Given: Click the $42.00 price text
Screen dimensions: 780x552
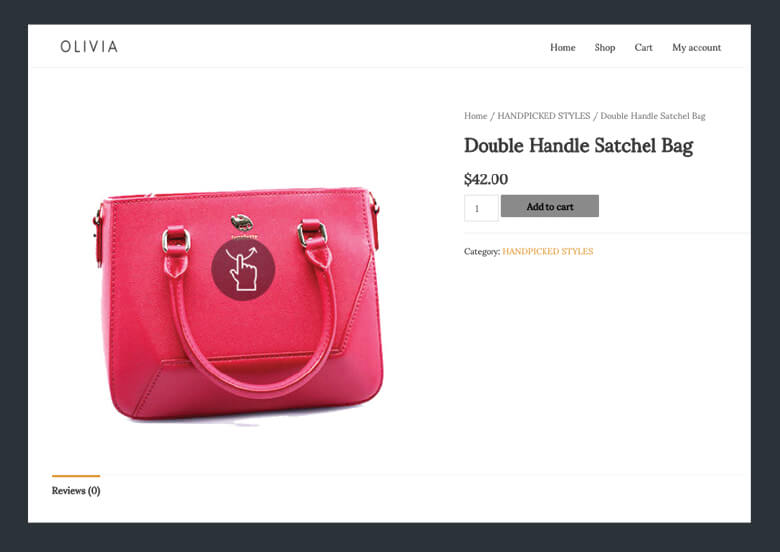Looking at the screenshot, I should 486,179.
